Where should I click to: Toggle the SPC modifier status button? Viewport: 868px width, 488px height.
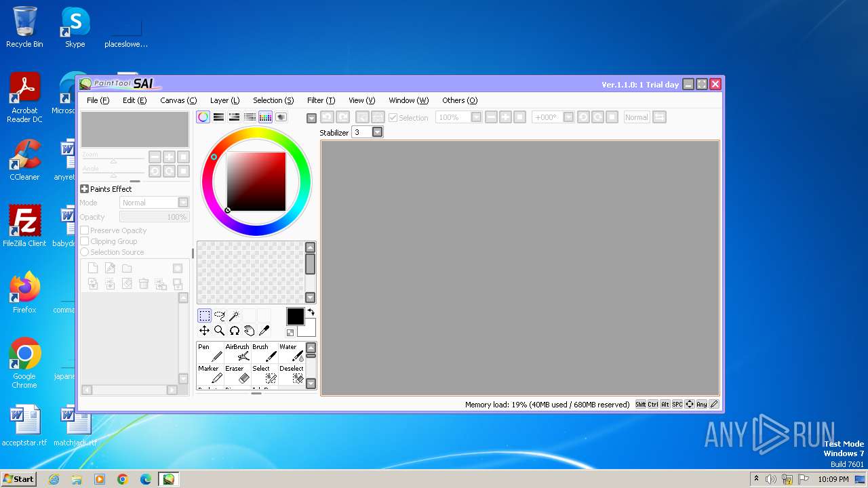coord(677,404)
